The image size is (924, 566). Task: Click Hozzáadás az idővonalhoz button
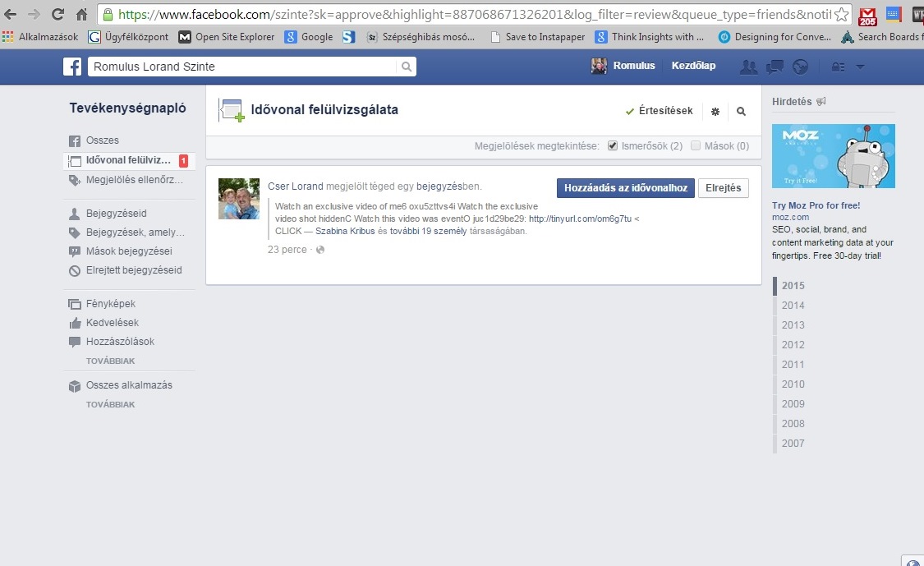pyautogui.click(x=626, y=188)
